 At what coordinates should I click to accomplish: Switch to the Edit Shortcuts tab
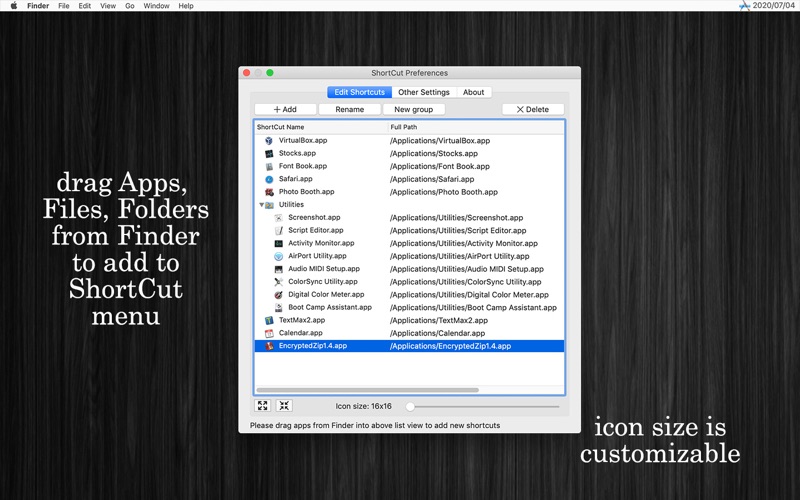point(359,92)
